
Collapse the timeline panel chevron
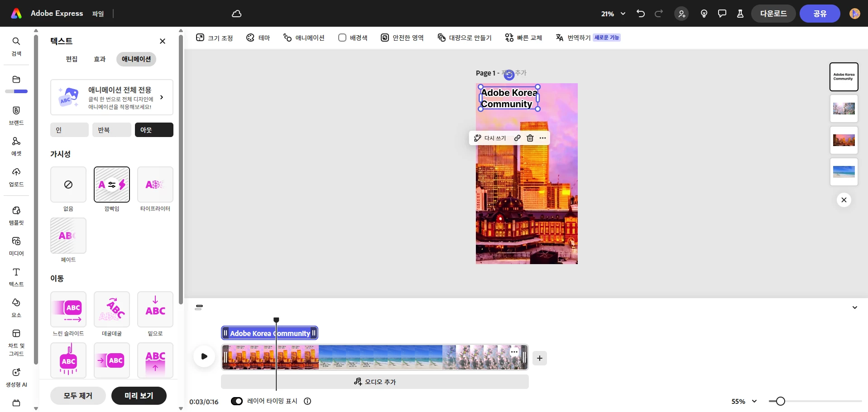855,308
